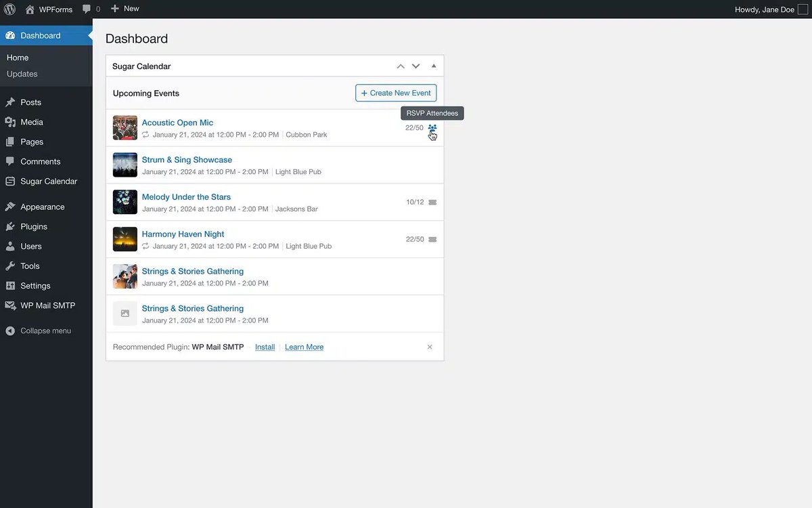Open the Melody Under the Stars event
Viewport: 812px width, 508px height.
pos(186,197)
